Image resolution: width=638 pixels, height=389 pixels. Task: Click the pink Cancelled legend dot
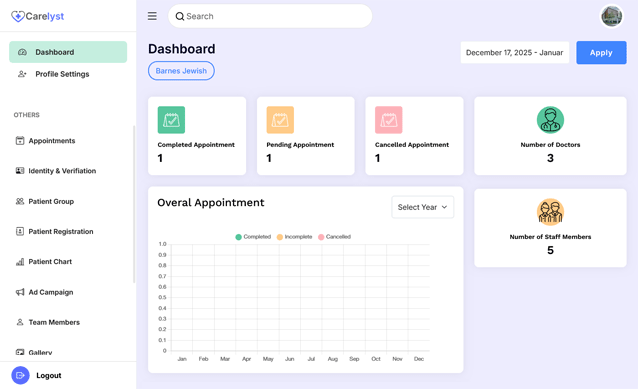coord(321,237)
